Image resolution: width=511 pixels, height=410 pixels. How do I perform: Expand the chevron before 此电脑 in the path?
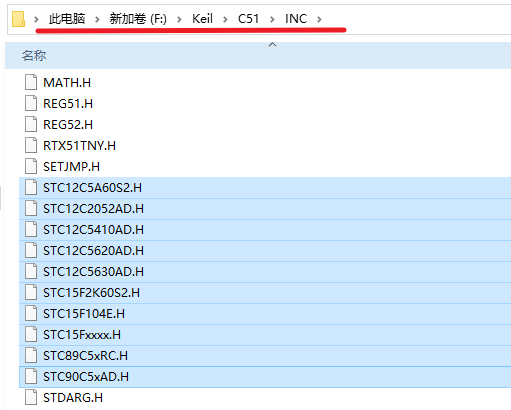pos(36,19)
